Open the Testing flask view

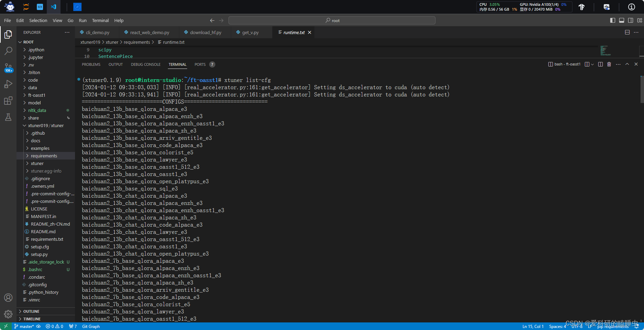coord(8,117)
